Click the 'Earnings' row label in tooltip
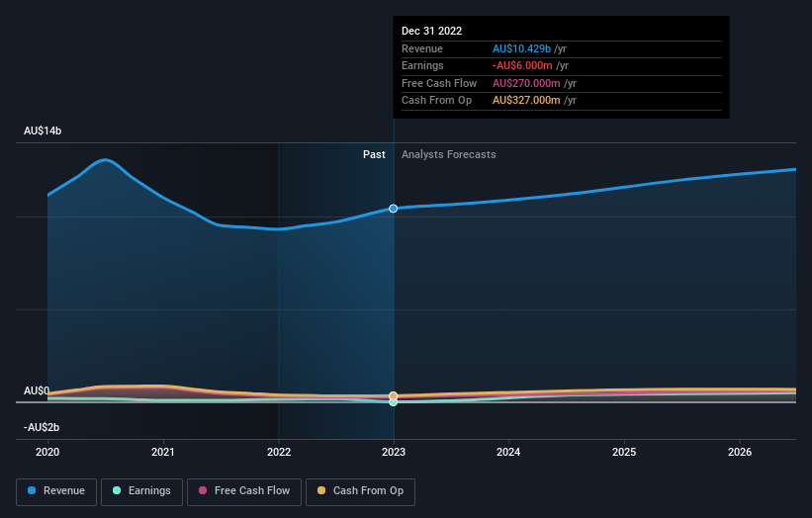Viewport: 812px width, 518px height. click(422, 65)
